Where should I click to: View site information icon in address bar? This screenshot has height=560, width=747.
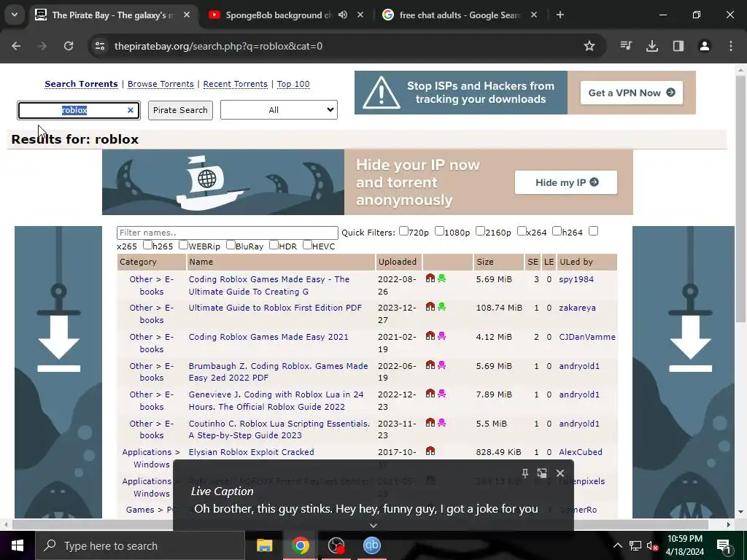click(100, 46)
